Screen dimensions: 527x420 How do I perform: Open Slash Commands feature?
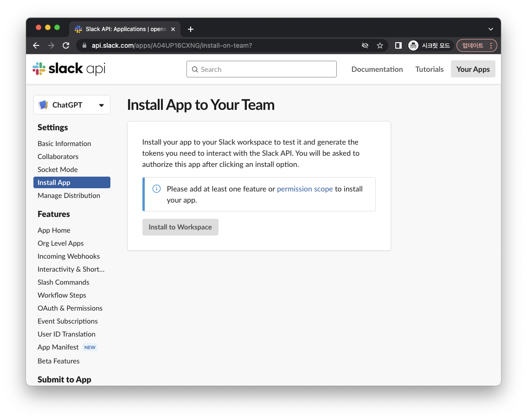pos(63,282)
